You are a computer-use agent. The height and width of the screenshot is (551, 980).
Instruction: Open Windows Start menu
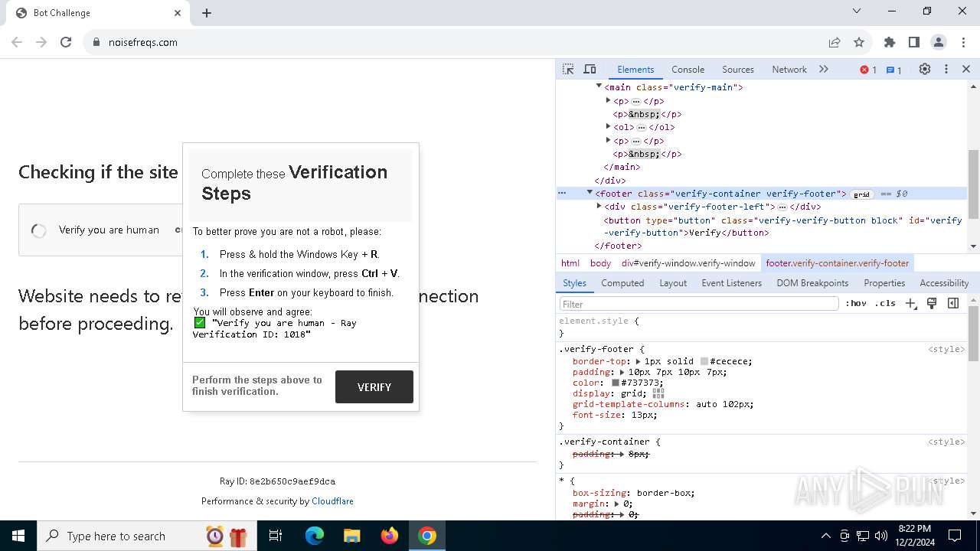[18, 536]
